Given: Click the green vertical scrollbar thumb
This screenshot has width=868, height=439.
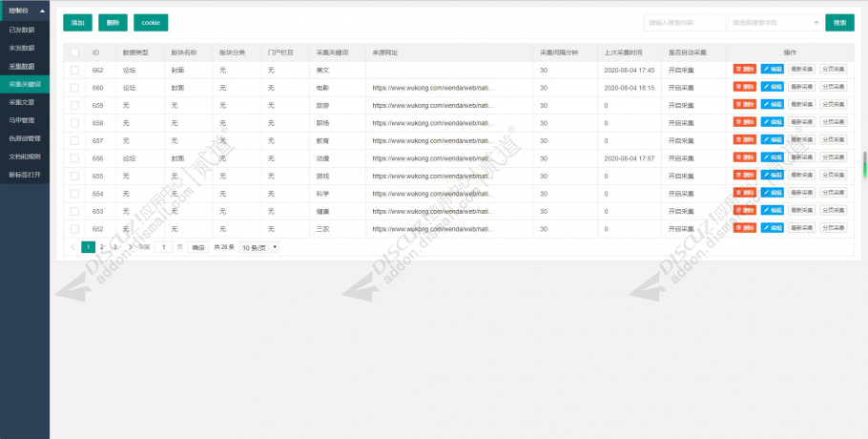Looking at the screenshot, I should (x=864, y=164).
